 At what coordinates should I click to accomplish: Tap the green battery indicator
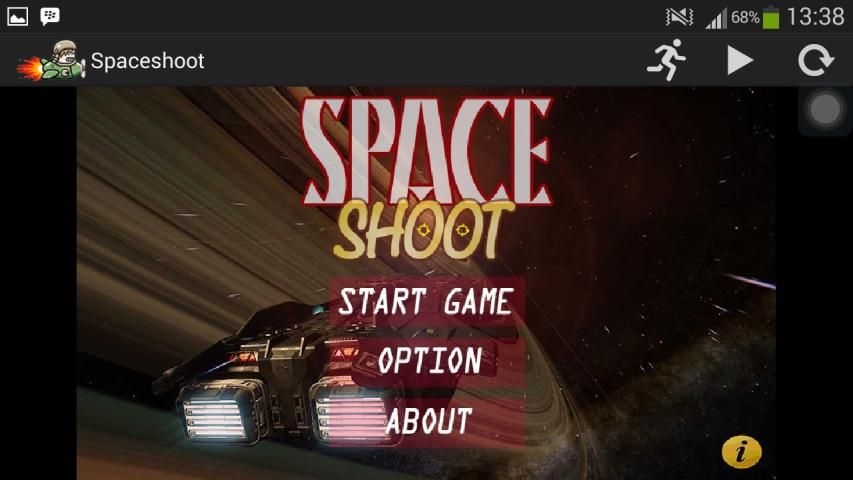pyautogui.click(x=771, y=17)
